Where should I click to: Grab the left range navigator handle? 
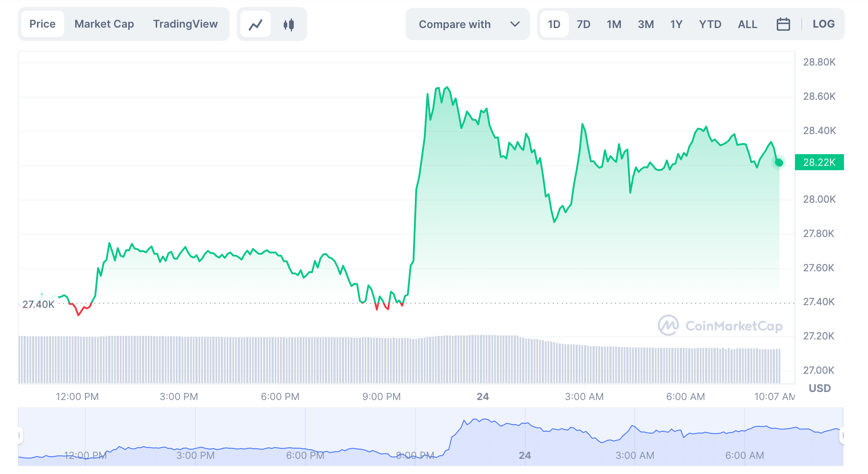tap(19, 436)
